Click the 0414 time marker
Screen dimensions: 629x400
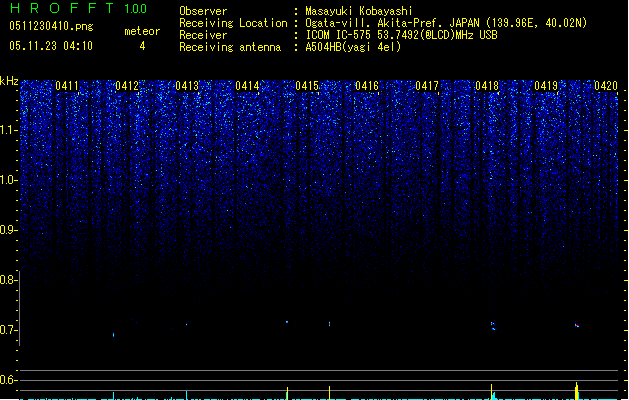point(247,86)
